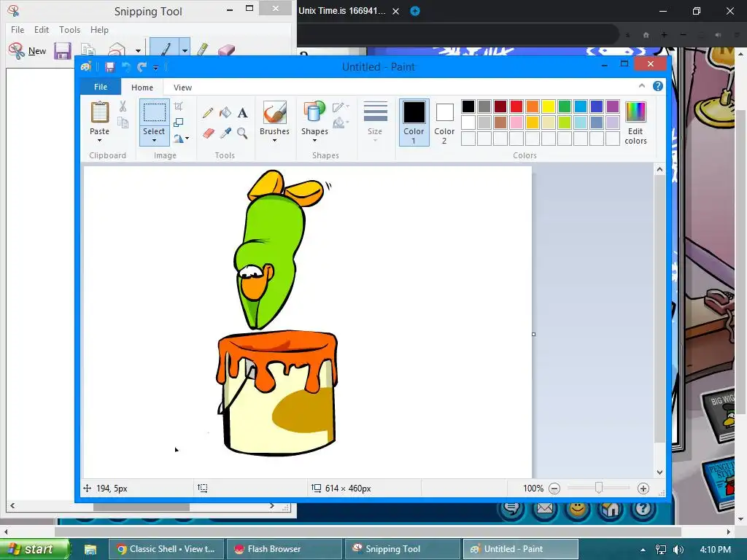Click the Save floppy icon in Snipping Tool
The width and height of the screenshot is (747, 560).
(63, 50)
